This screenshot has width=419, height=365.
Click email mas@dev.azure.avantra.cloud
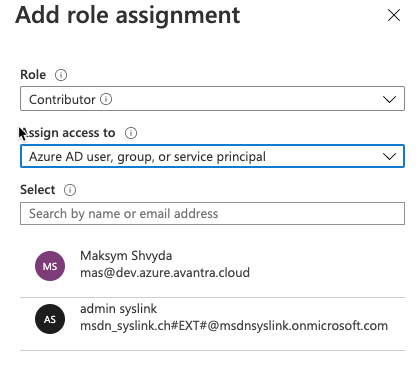click(x=165, y=273)
